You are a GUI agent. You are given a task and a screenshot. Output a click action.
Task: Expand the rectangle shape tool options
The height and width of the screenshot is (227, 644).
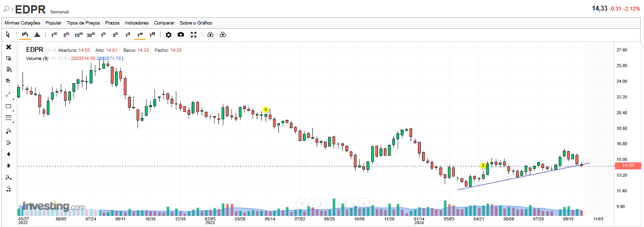(13, 110)
